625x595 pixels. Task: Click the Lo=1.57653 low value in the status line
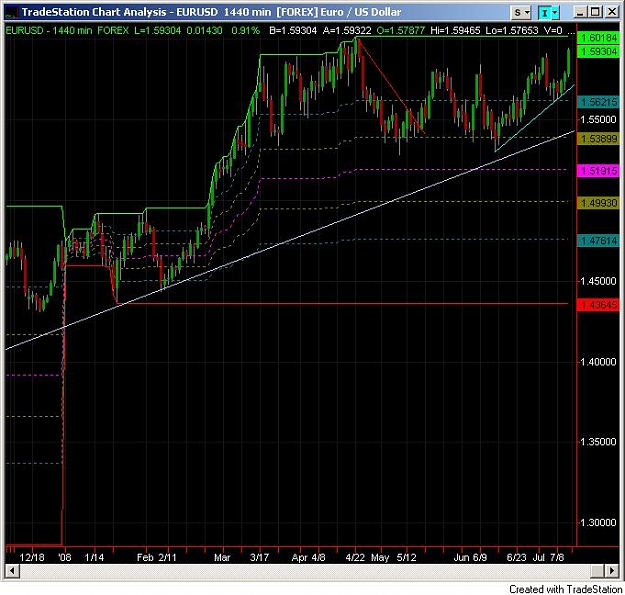click(x=512, y=30)
